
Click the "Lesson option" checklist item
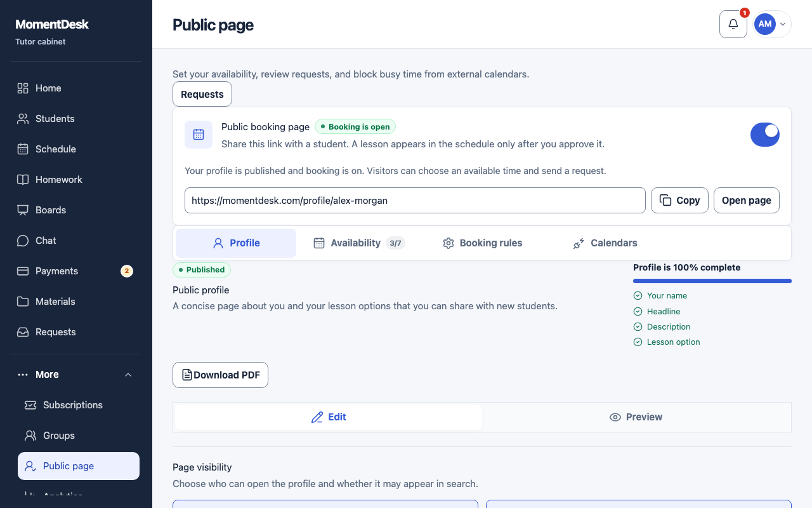(x=667, y=342)
